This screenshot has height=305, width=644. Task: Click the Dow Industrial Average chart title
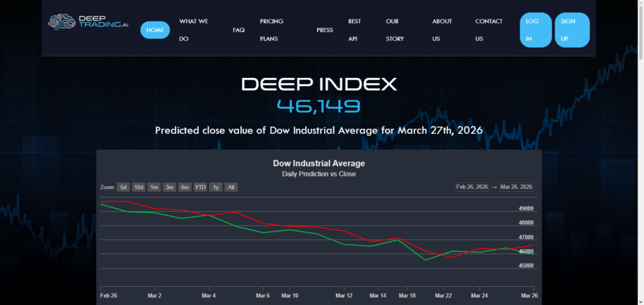click(319, 164)
